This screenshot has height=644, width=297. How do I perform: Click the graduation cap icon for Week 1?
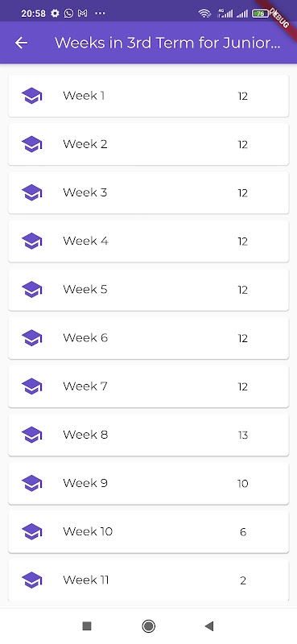pyautogui.click(x=31, y=96)
